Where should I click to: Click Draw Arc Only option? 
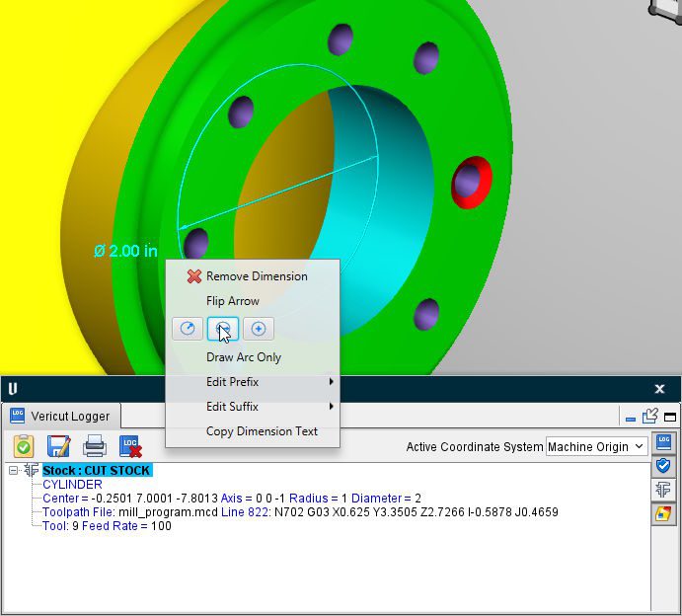(x=243, y=357)
